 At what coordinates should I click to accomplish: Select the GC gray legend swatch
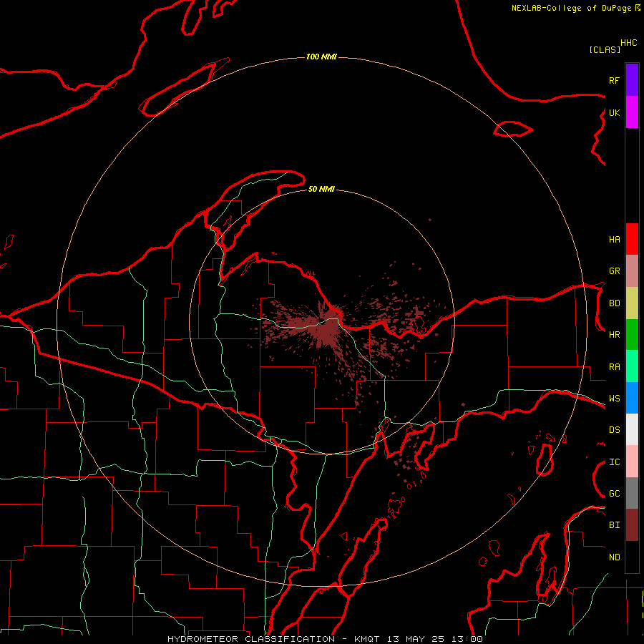point(632,493)
